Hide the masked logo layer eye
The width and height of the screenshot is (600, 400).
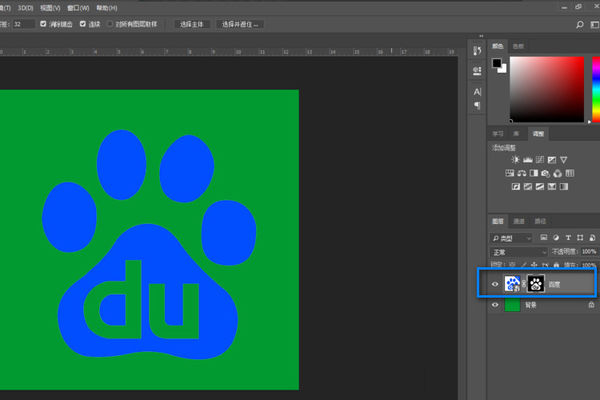point(495,284)
